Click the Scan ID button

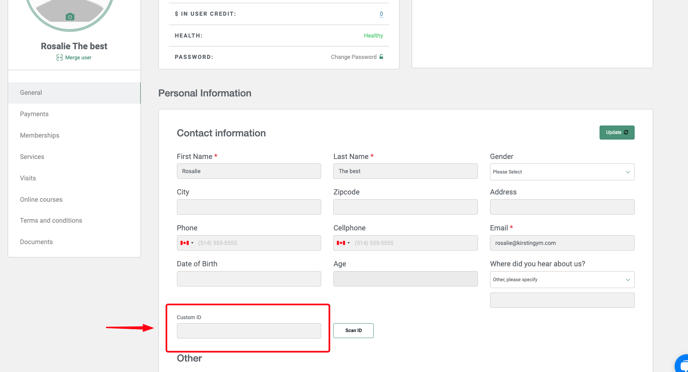pos(353,330)
